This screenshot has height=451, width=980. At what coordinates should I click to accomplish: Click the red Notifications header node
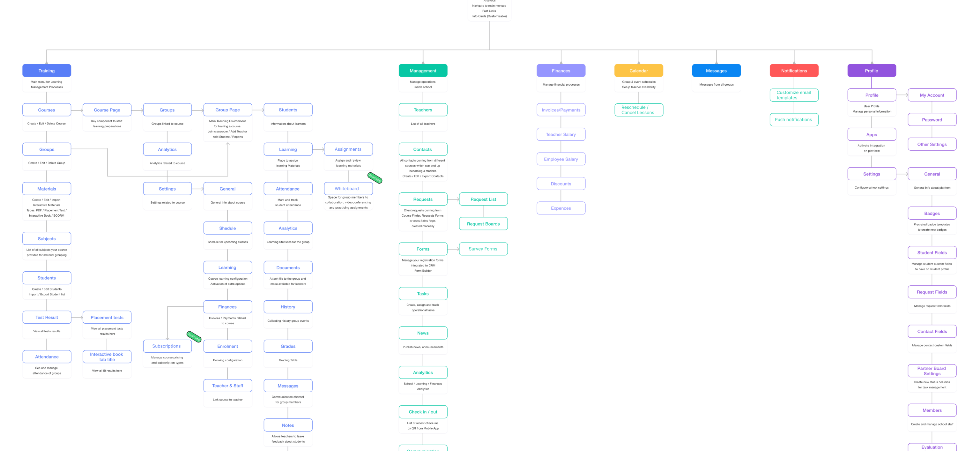coord(794,71)
